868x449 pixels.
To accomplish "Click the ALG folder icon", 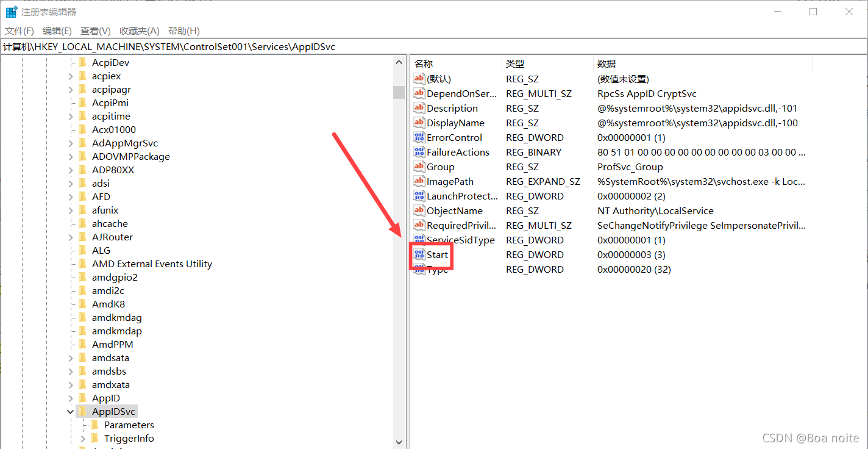I will (x=82, y=250).
